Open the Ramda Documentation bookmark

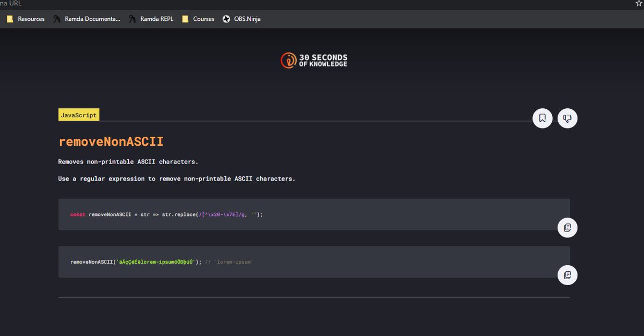(86, 19)
